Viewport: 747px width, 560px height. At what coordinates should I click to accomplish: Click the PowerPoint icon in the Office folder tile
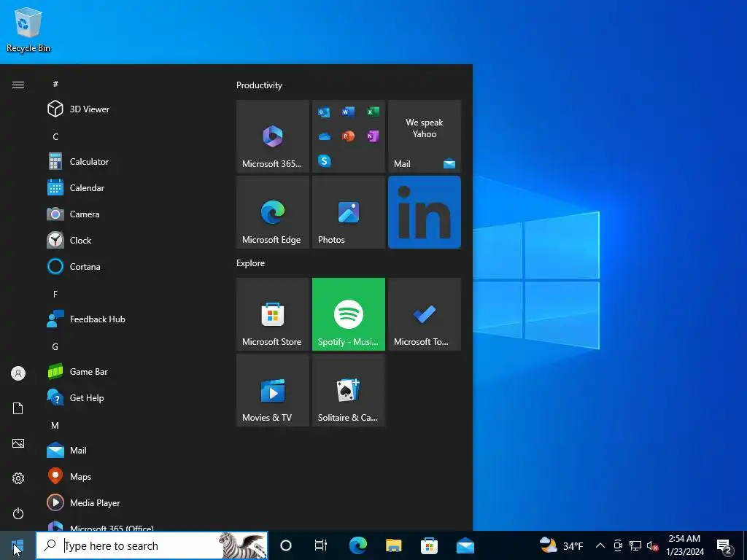(348, 136)
